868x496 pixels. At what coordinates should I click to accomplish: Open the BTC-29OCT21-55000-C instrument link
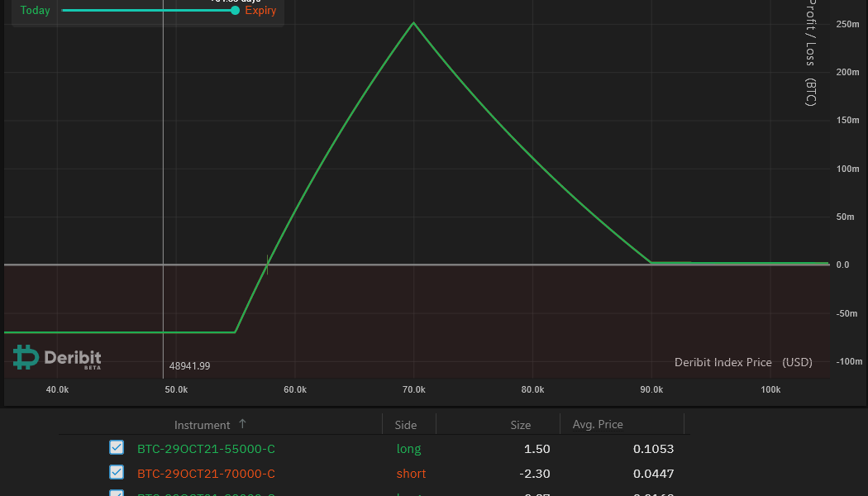click(206, 449)
